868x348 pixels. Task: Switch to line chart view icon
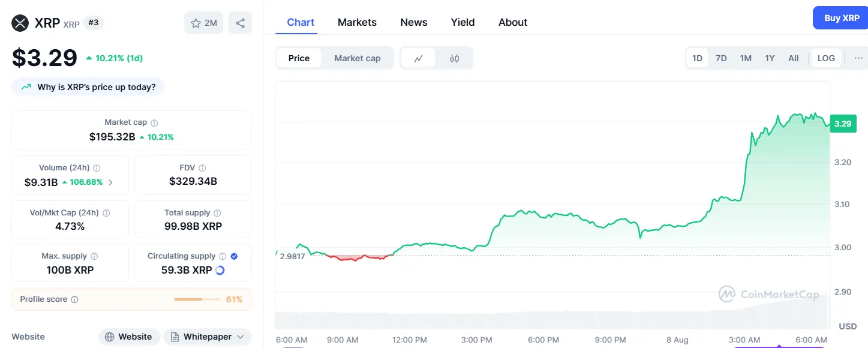pos(418,58)
